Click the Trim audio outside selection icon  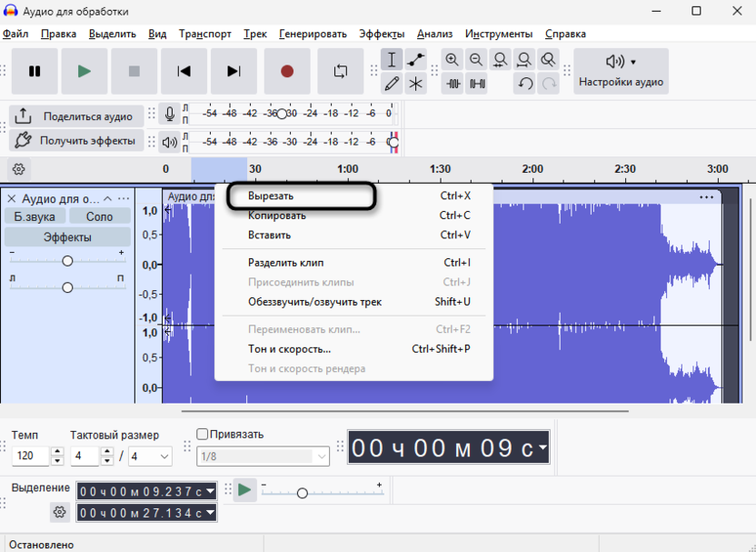tap(453, 83)
